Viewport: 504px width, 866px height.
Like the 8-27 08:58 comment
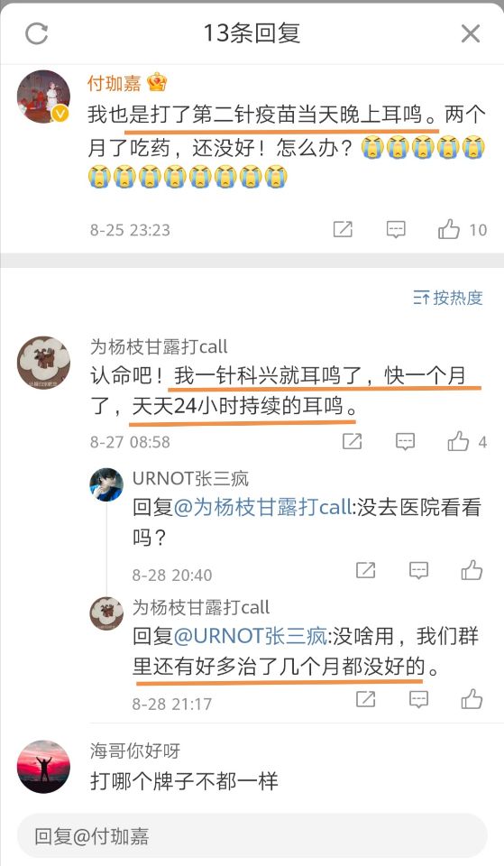click(458, 441)
